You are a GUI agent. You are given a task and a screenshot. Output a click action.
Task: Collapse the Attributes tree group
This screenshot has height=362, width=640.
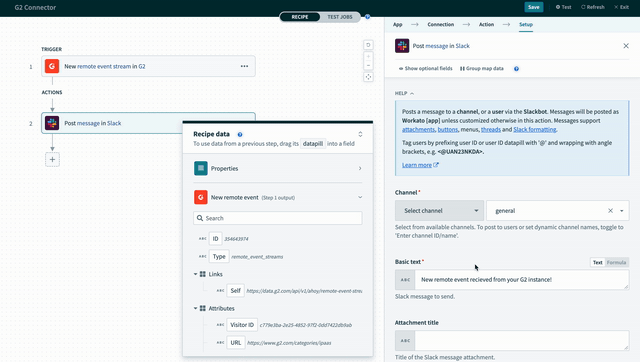[196, 309]
